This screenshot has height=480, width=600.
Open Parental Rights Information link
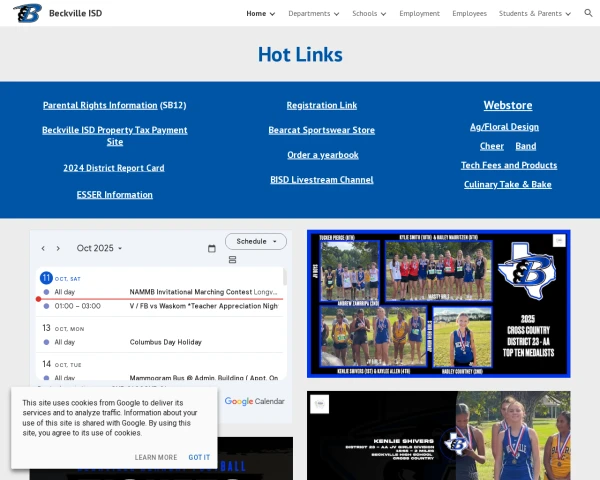[x=100, y=105]
